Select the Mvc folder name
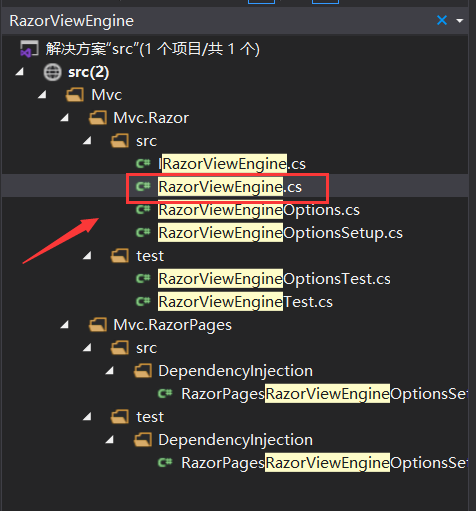Viewport: 476px width, 511px height. (x=106, y=95)
